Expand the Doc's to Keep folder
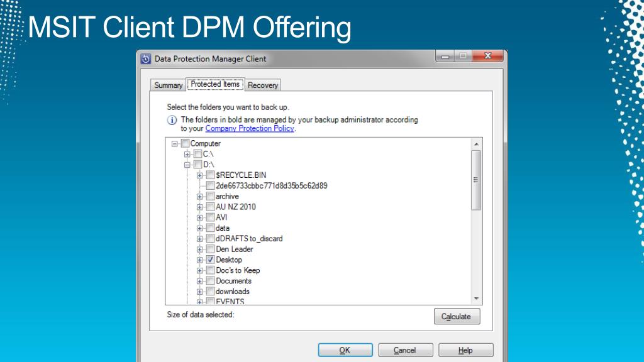 pos(199,270)
